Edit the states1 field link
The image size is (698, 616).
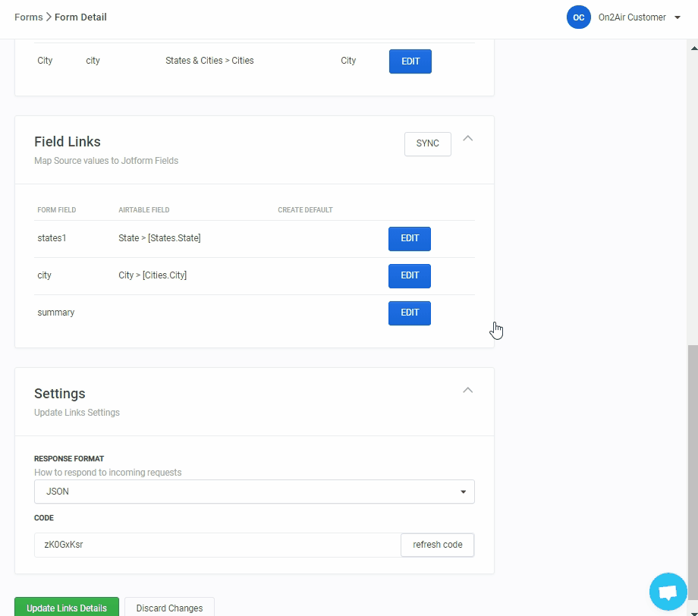pos(410,238)
